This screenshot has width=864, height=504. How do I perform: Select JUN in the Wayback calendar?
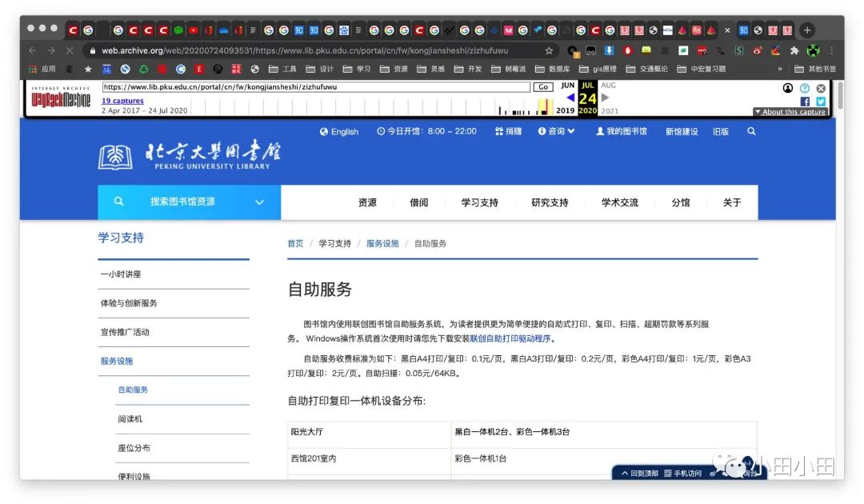567,86
